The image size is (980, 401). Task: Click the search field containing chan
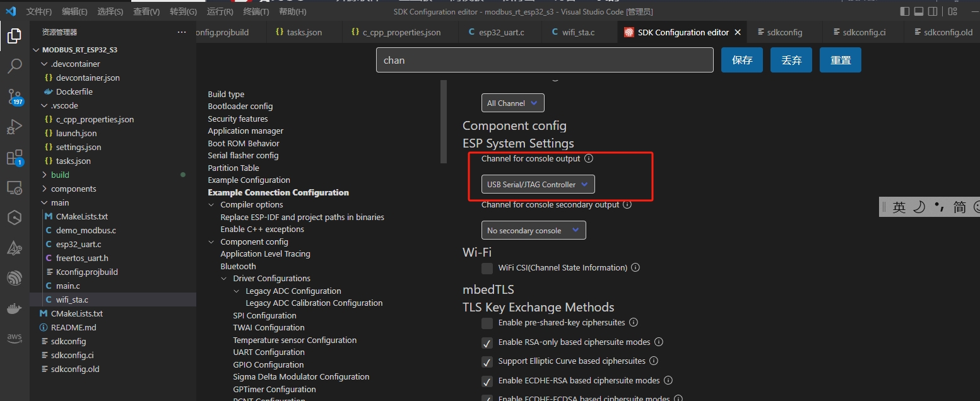coord(545,60)
